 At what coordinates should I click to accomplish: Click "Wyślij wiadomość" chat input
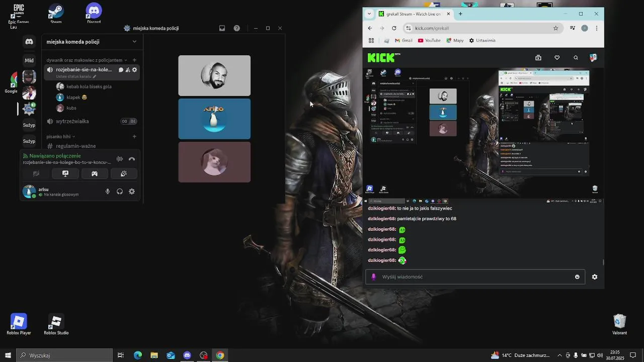click(475, 277)
